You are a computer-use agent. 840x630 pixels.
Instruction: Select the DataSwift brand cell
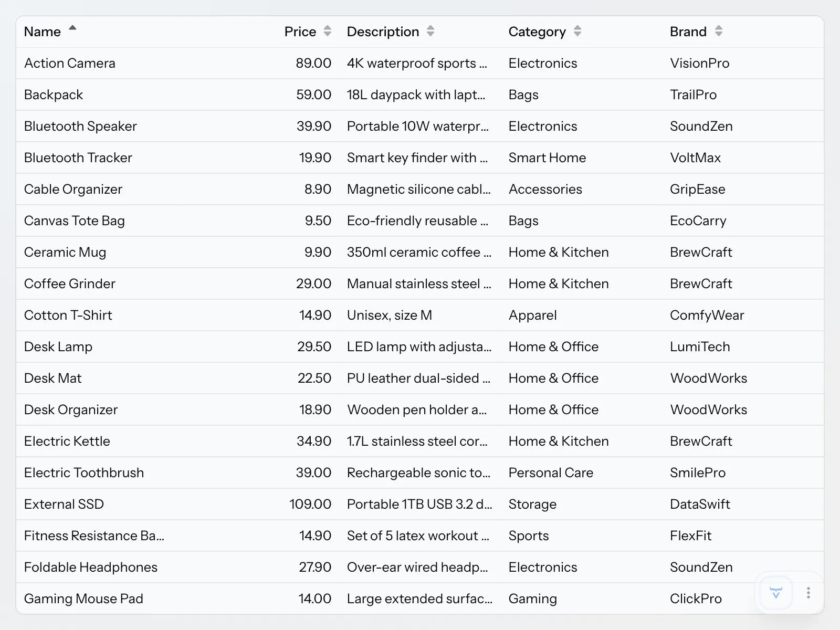(x=700, y=504)
